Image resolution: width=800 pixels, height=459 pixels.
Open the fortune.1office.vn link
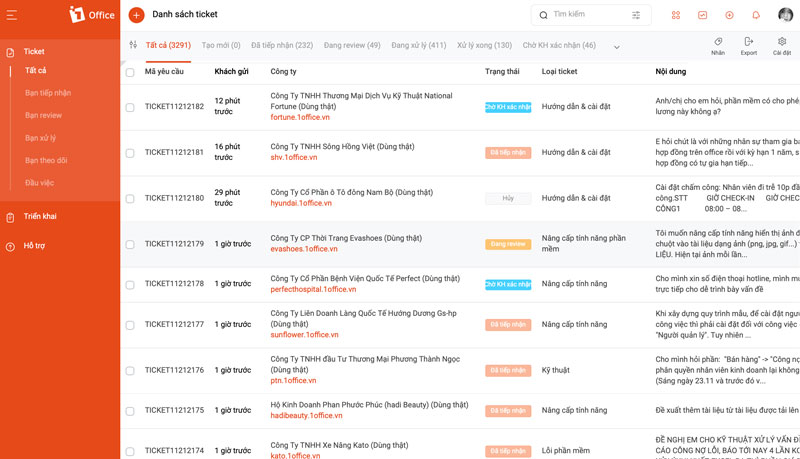click(x=300, y=117)
